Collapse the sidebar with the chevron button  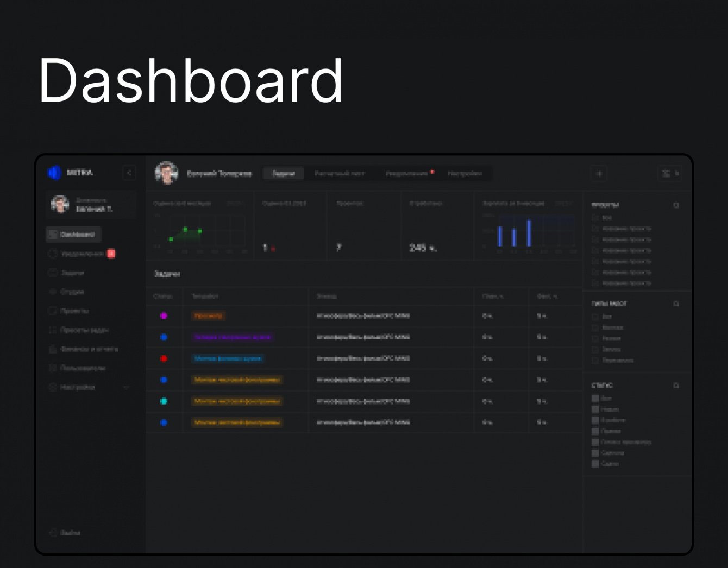pyautogui.click(x=129, y=173)
